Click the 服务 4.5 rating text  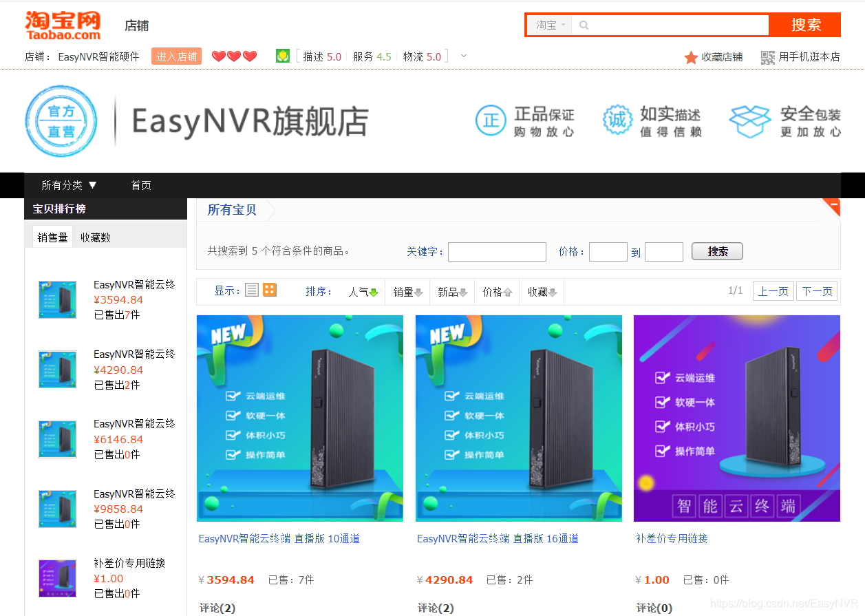coord(372,56)
